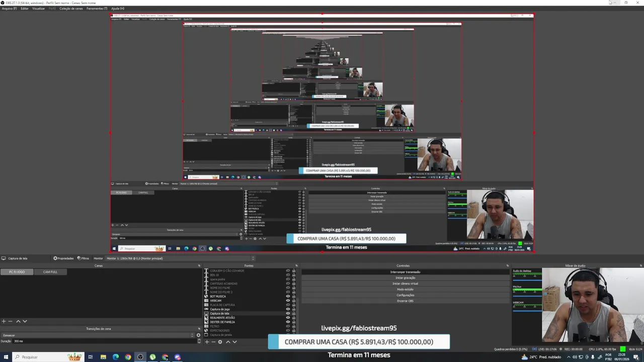Click the lock icon on BOT MUSICA source

(x=294, y=296)
